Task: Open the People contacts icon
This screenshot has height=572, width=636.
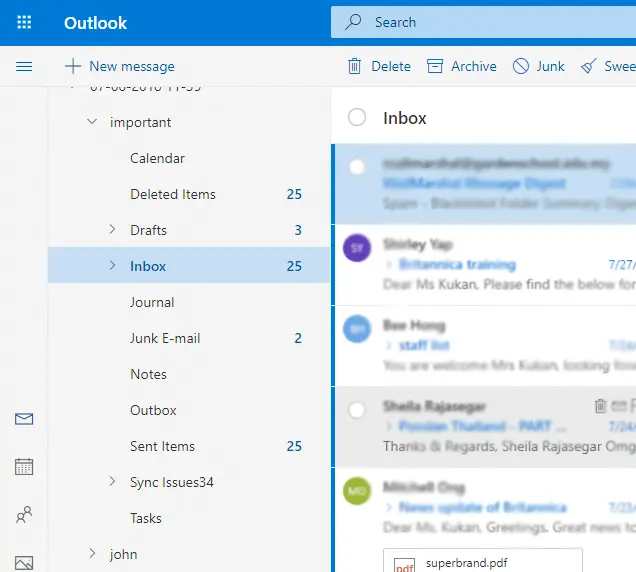Action: click(x=24, y=515)
